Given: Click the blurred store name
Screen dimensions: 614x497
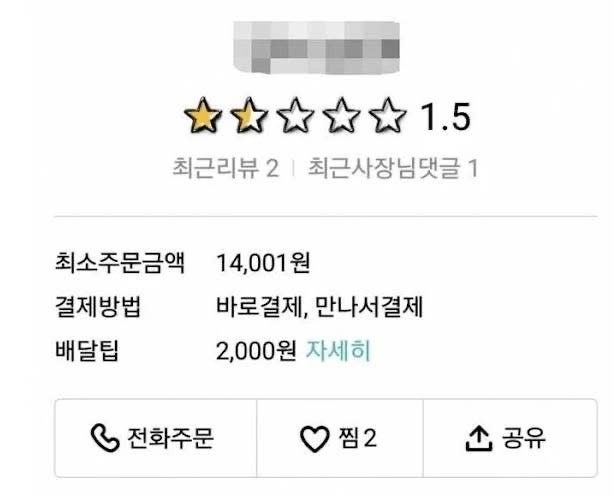Looking at the screenshot, I should coord(316,47).
